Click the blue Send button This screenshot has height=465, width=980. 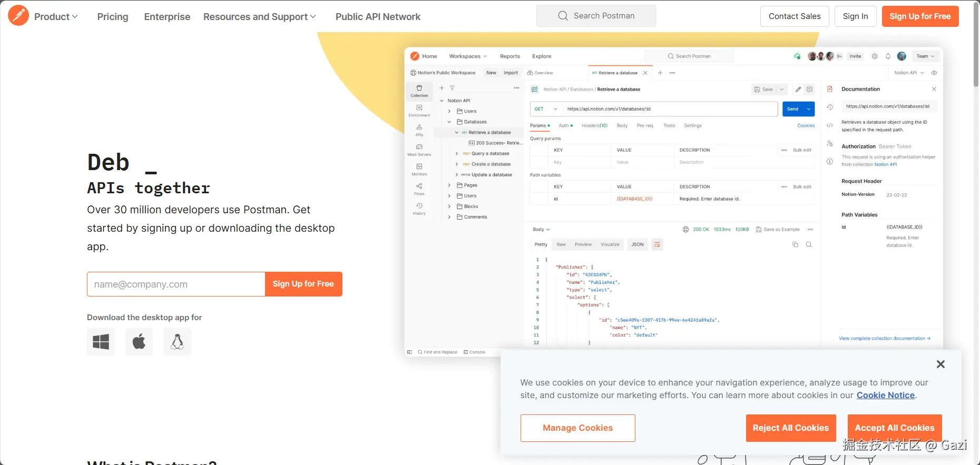point(793,109)
